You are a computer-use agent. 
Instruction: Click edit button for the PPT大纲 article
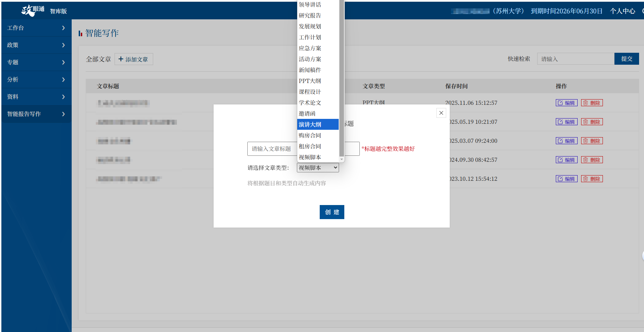click(566, 103)
